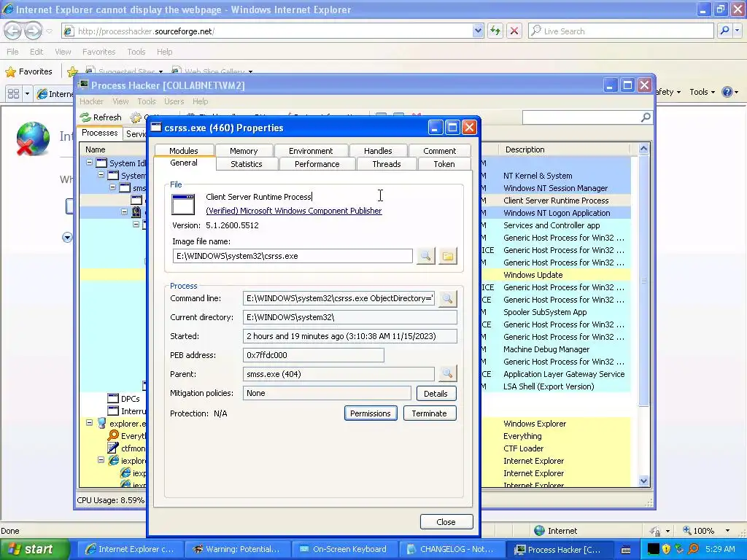Screen dimensions: 747x560
Task: Click the magnifier icon beside Command line
Action: [447, 298]
